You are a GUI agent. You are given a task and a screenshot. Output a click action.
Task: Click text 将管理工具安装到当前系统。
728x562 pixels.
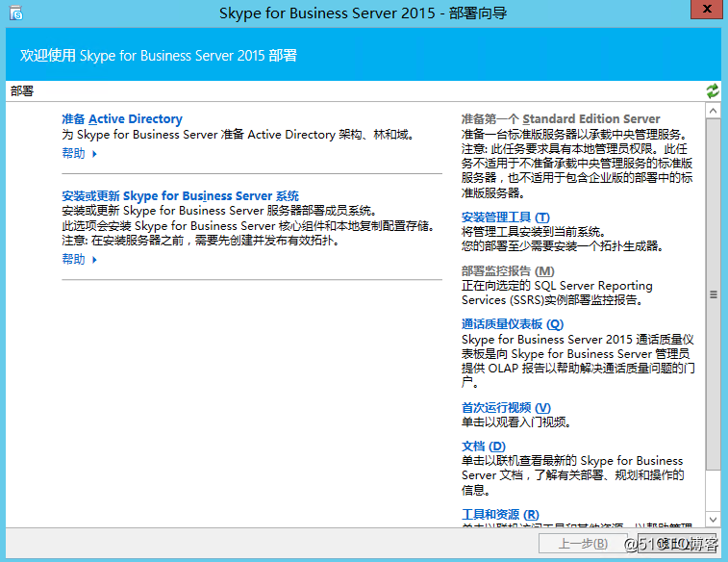click(534, 231)
